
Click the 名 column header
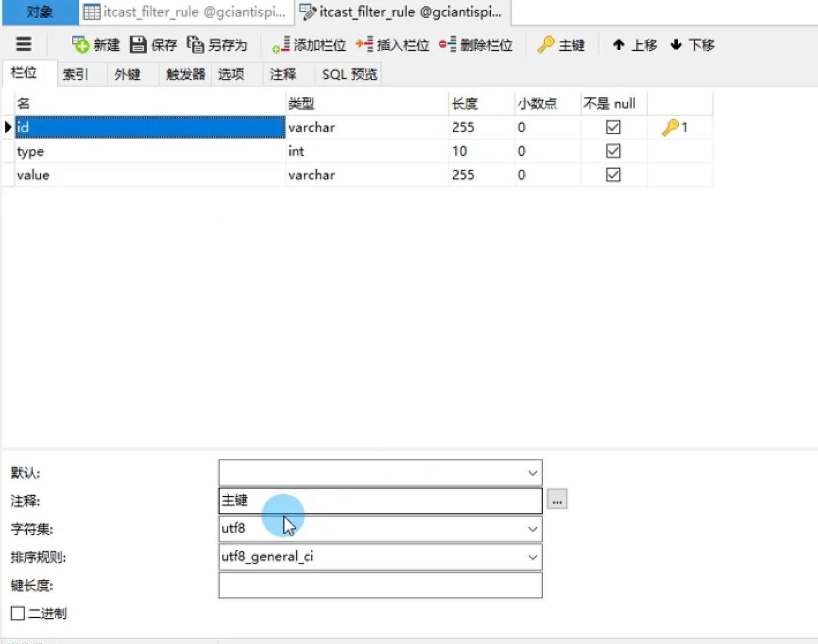coord(150,103)
